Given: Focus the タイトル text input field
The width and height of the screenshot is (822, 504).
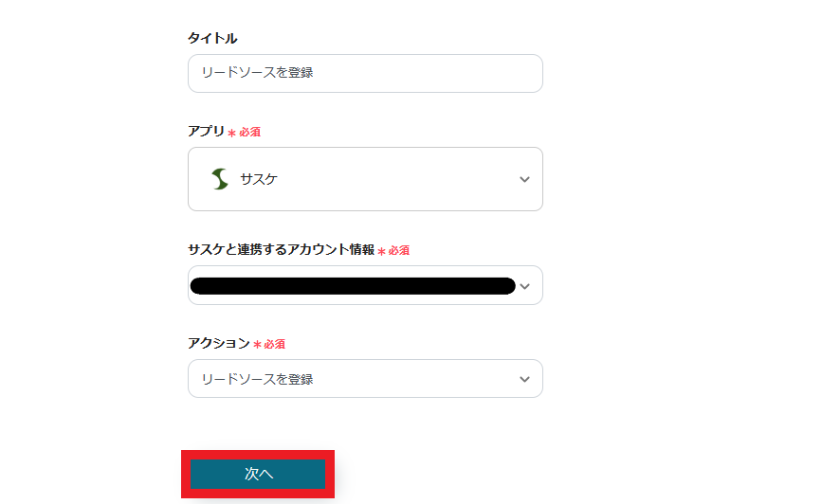Looking at the screenshot, I should [365, 73].
